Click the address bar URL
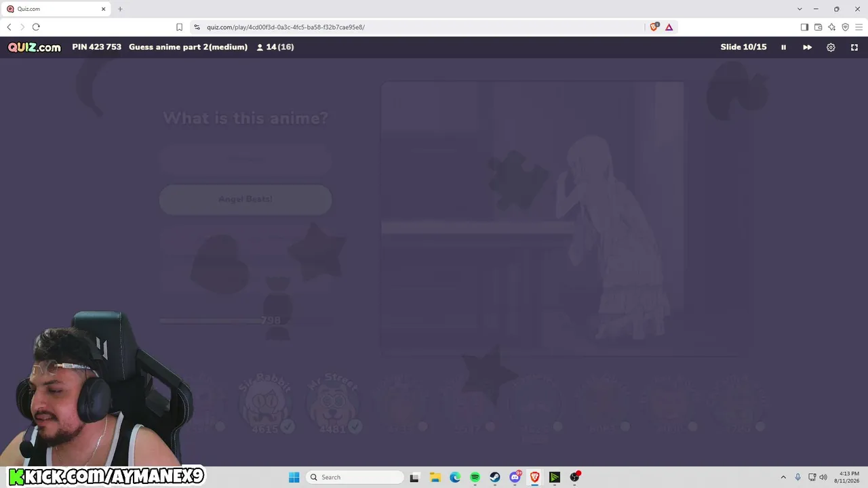Screen dimensions: 868x488 pyautogui.click(x=285, y=27)
